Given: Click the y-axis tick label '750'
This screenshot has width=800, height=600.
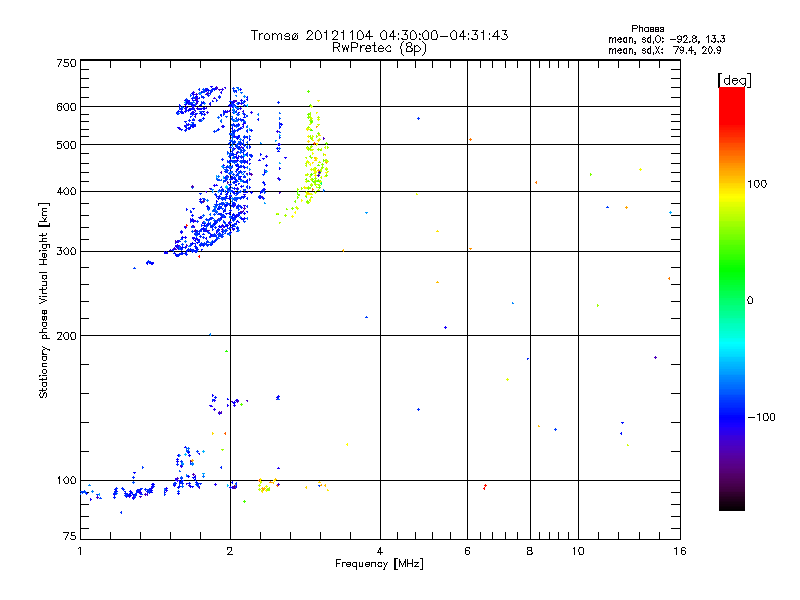Looking at the screenshot, I should [66, 63].
